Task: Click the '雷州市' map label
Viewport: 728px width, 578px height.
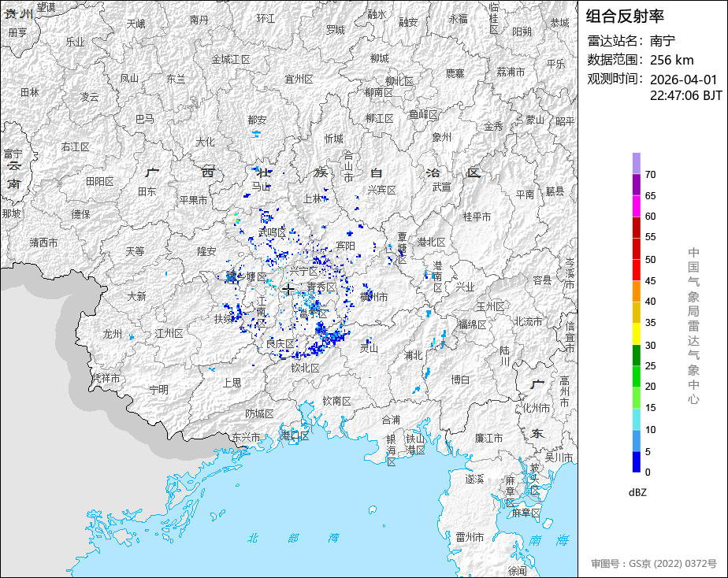Action: coord(470,537)
